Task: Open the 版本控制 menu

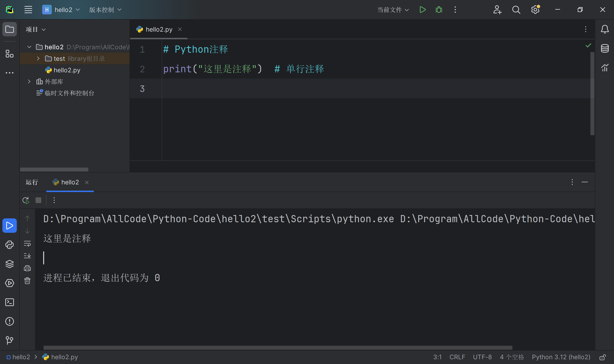Action: tap(105, 10)
